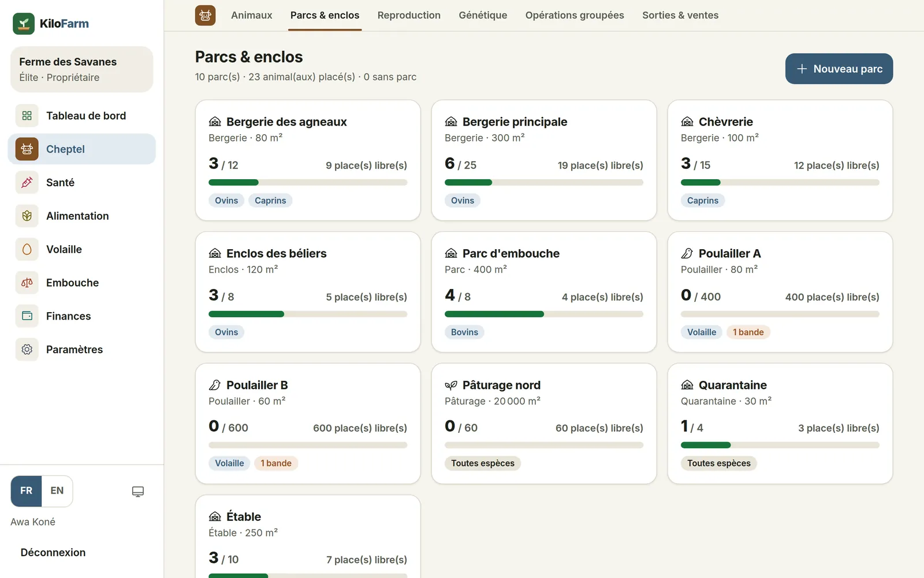924x578 pixels.
Task: Click Parc d'embouche occupancy bar
Action: coord(544,314)
